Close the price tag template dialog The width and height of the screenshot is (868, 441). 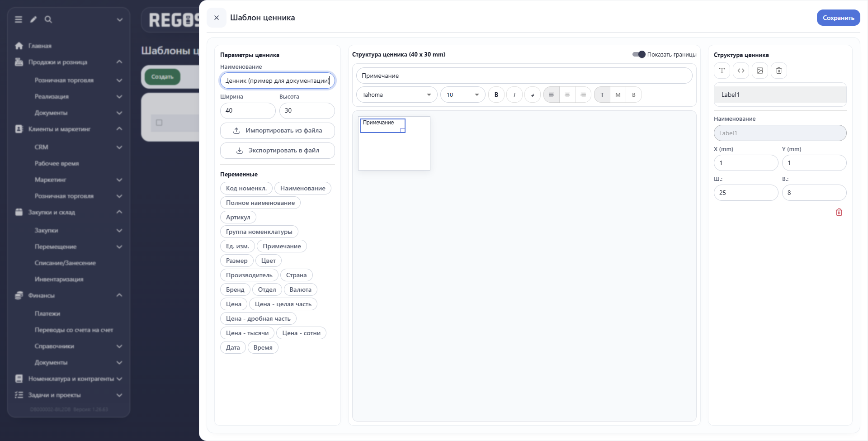point(217,18)
